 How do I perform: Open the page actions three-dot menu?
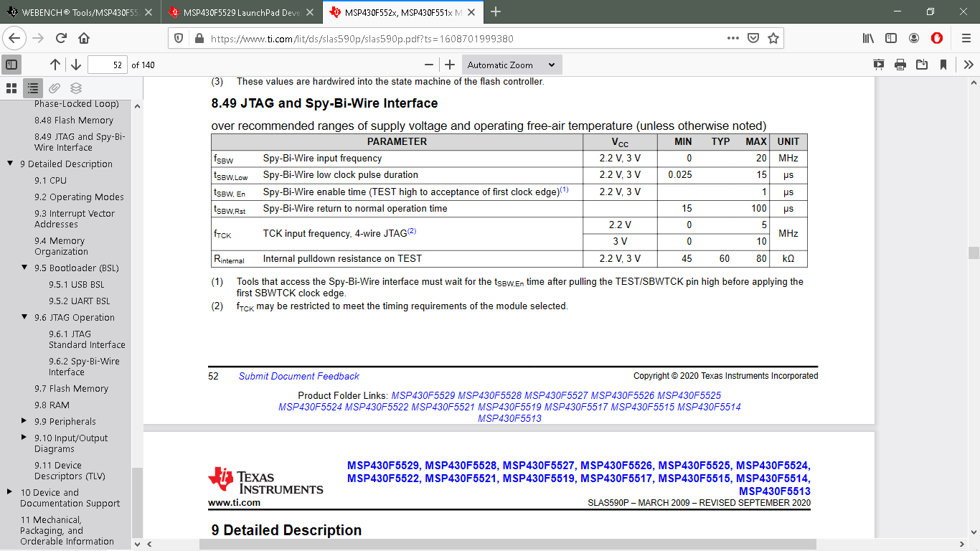(x=732, y=38)
